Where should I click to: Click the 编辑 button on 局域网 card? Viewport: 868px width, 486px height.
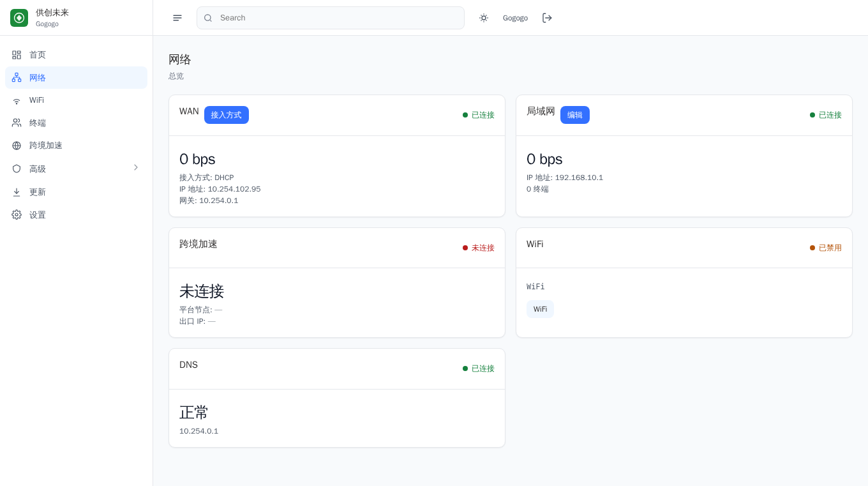pos(575,115)
